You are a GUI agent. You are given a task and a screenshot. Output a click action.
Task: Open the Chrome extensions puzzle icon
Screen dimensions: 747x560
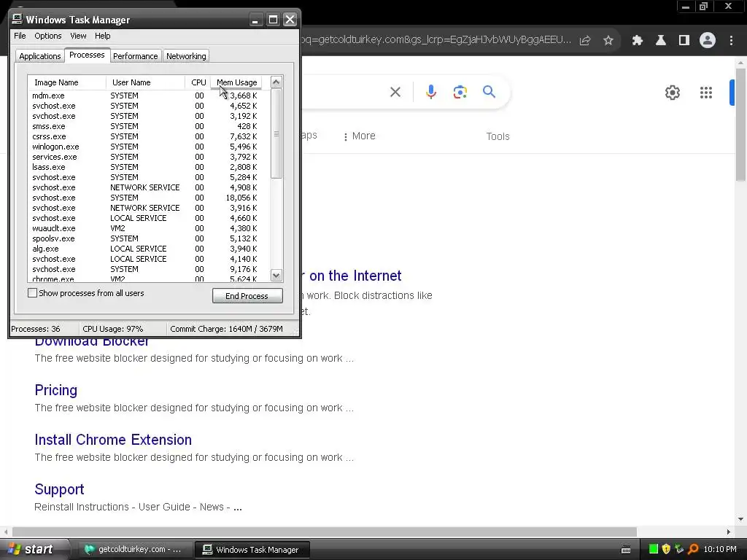[638, 41]
